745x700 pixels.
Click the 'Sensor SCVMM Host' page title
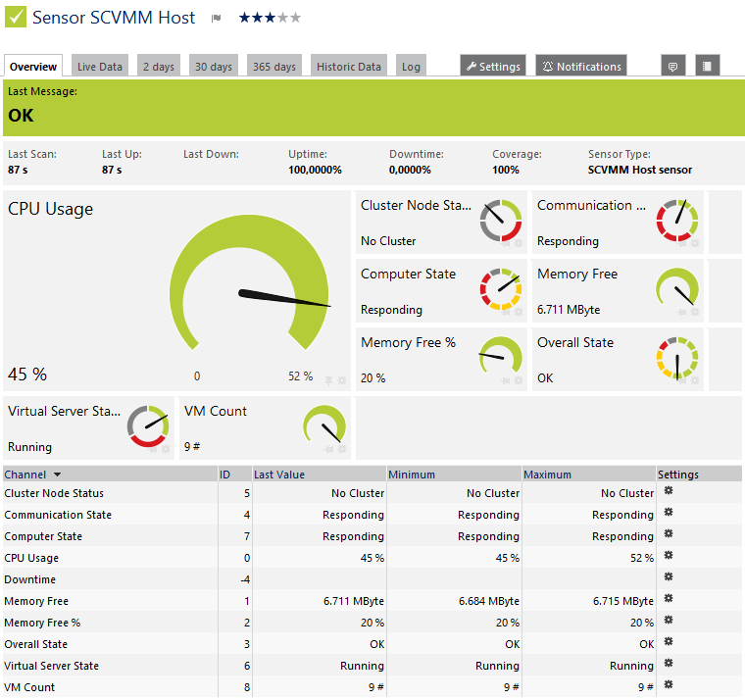[x=114, y=18]
